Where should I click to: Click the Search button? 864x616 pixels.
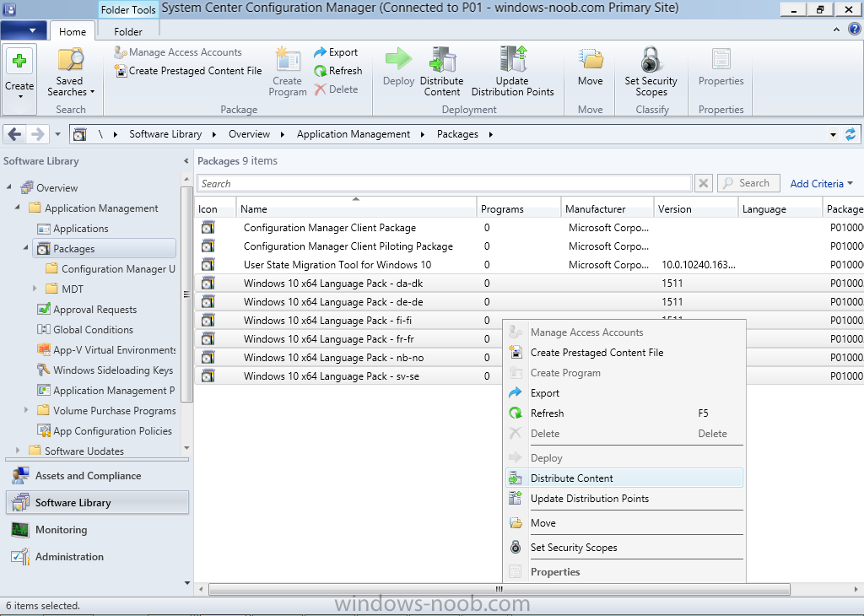click(748, 183)
